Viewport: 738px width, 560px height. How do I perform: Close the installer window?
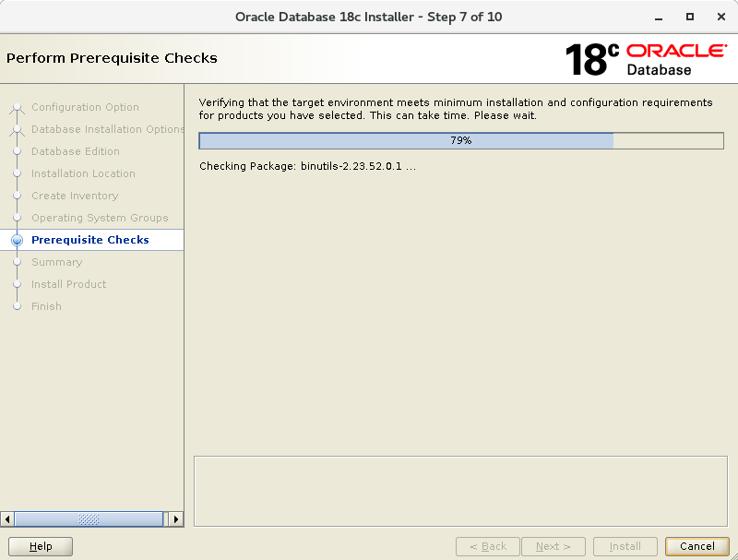(x=721, y=17)
